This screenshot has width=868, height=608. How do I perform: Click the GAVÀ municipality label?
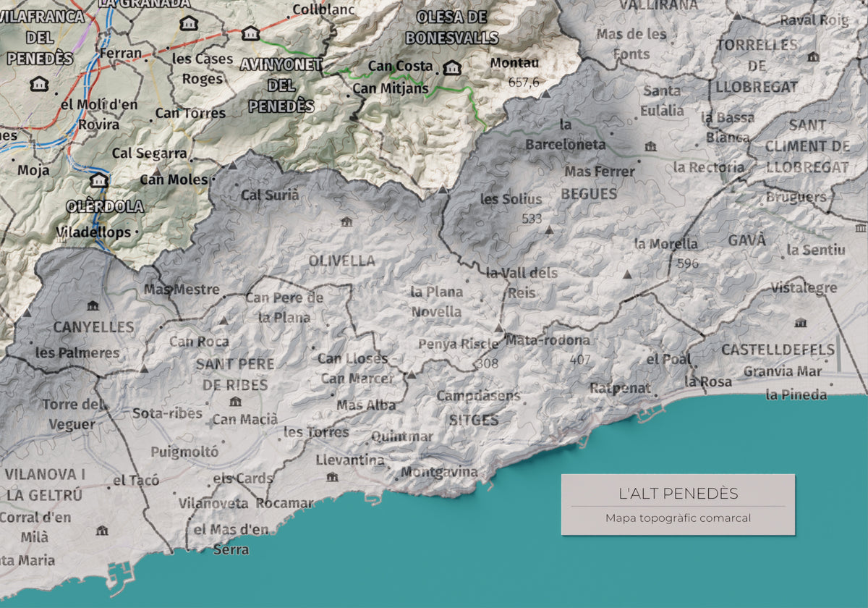pyautogui.click(x=747, y=240)
